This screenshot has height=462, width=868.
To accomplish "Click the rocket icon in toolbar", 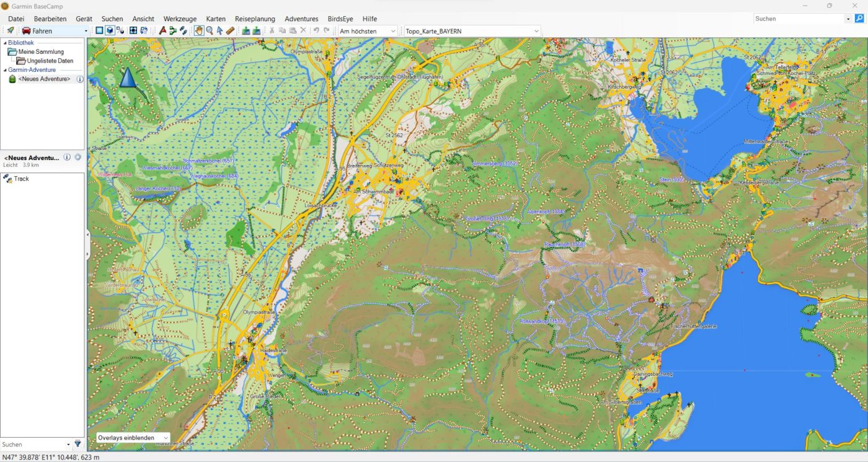I will click(x=11, y=30).
